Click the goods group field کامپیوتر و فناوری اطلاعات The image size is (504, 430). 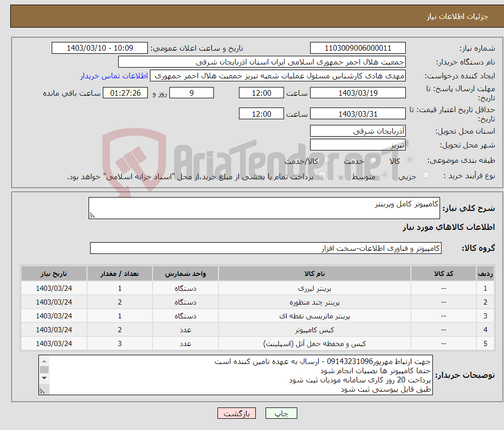pos(266,248)
